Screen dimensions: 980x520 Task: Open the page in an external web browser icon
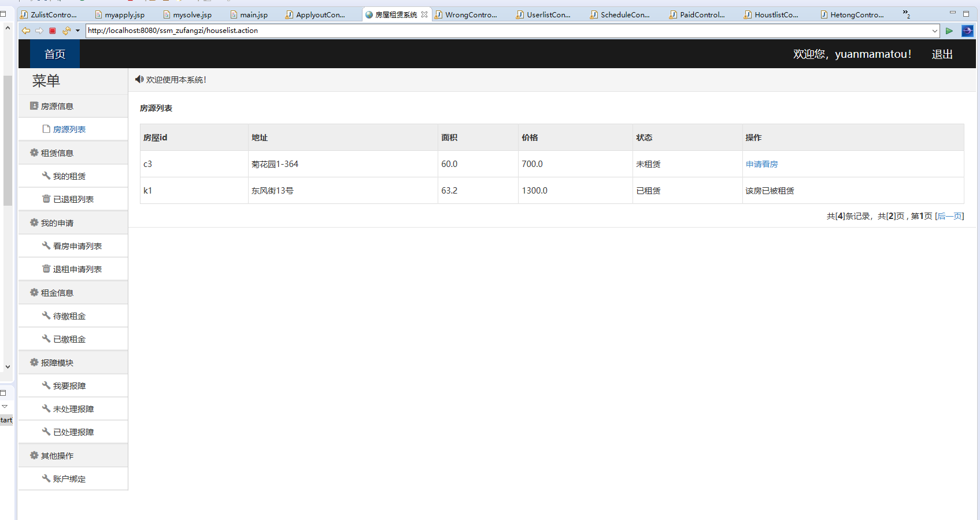pyautogui.click(x=967, y=31)
